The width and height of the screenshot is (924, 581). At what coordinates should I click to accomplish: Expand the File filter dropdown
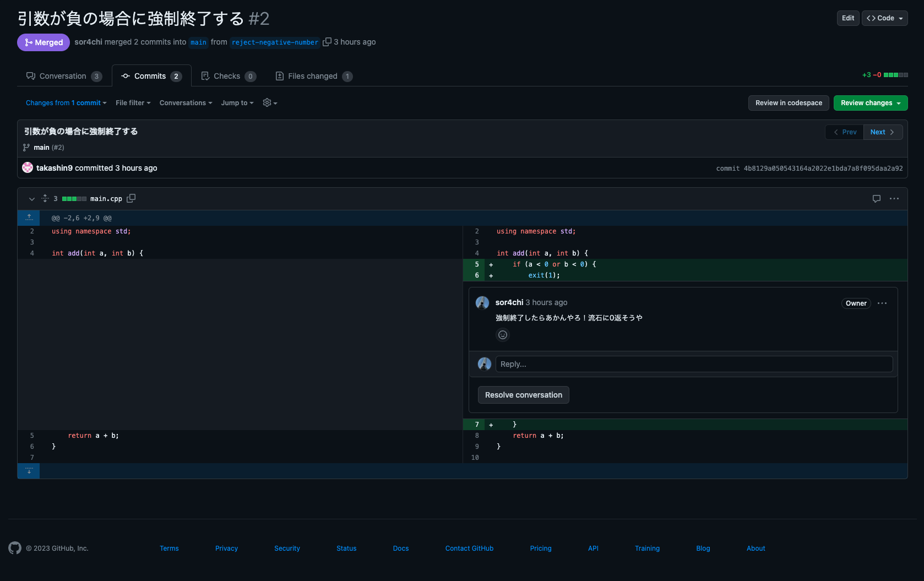[x=133, y=103]
